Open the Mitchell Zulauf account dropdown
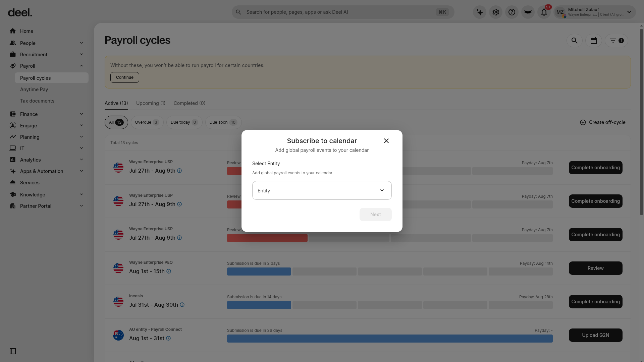The width and height of the screenshot is (644, 362). (x=594, y=12)
